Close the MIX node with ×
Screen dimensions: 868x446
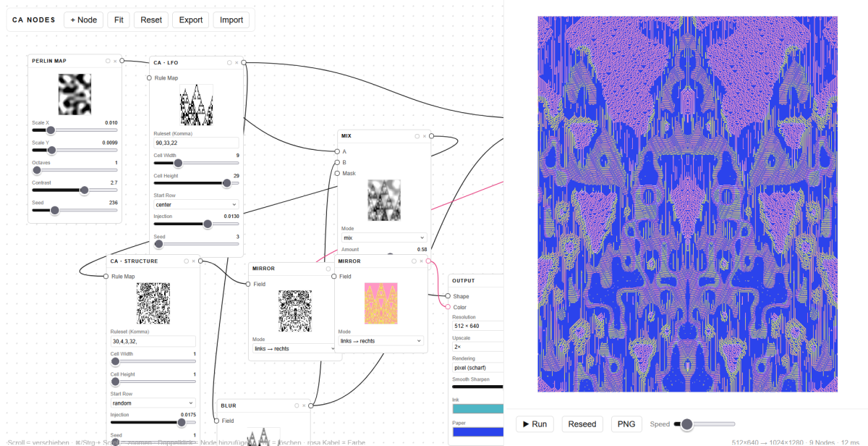pos(425,136)
